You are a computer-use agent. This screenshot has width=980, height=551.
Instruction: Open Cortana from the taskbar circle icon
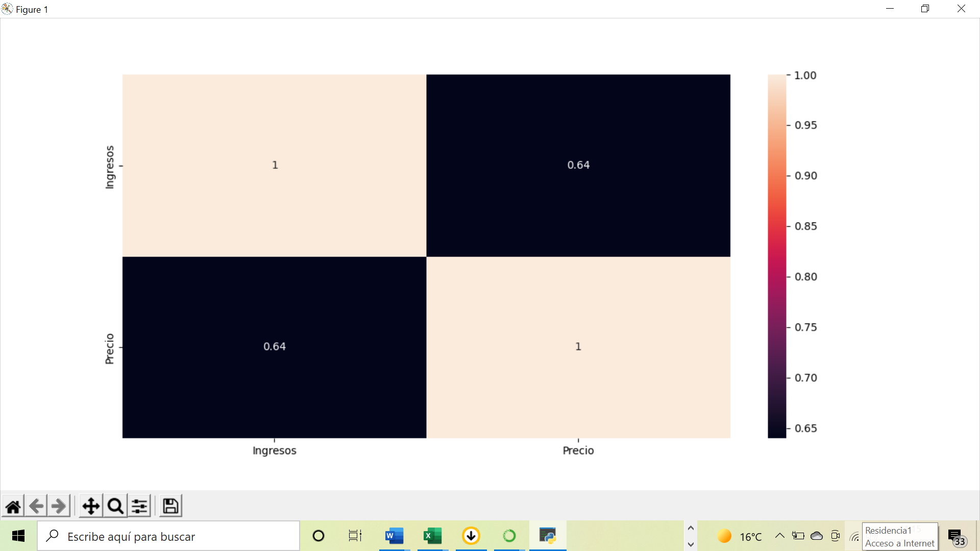pyautogui.click(x=318, y=536)
